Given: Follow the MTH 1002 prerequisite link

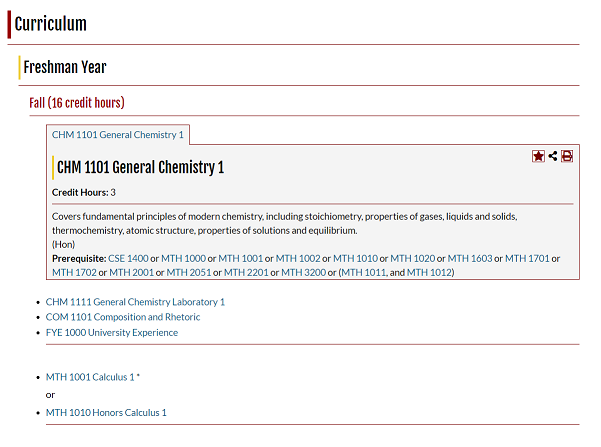Looking at the screenshot, I should 298,258.
